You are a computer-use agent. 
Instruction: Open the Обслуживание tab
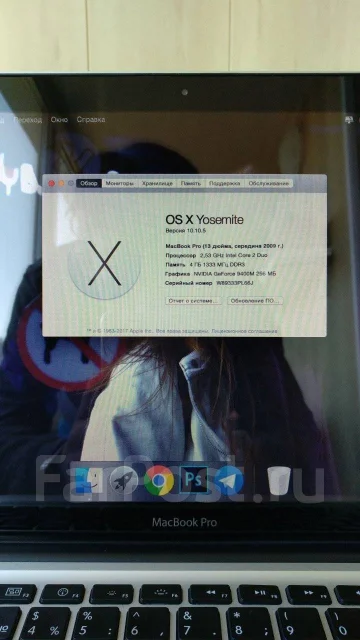click(269, 183)
